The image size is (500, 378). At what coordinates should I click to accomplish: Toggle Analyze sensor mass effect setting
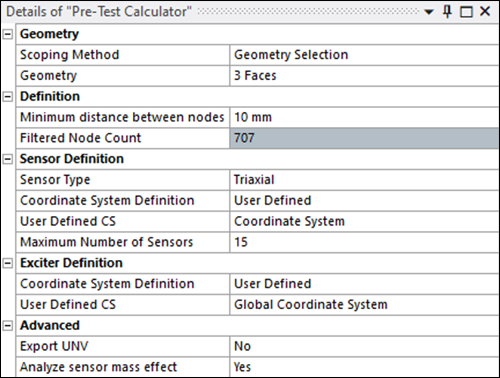(364, 367)
